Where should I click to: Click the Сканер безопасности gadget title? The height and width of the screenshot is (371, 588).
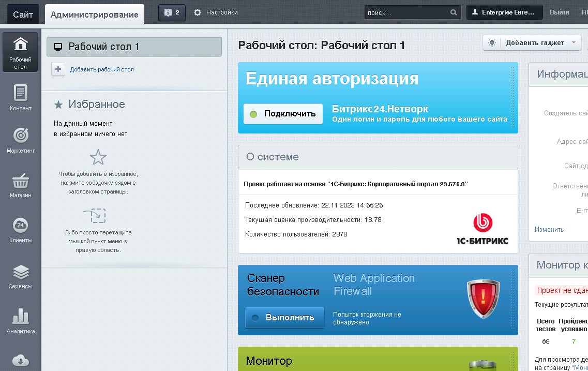[x=283, y=285]
